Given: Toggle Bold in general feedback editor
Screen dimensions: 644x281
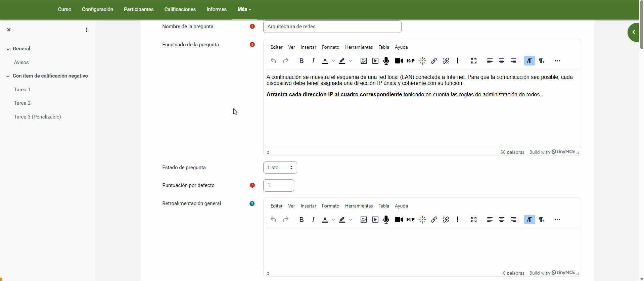Looking at the screenshot, I should [x=302, y=220].
